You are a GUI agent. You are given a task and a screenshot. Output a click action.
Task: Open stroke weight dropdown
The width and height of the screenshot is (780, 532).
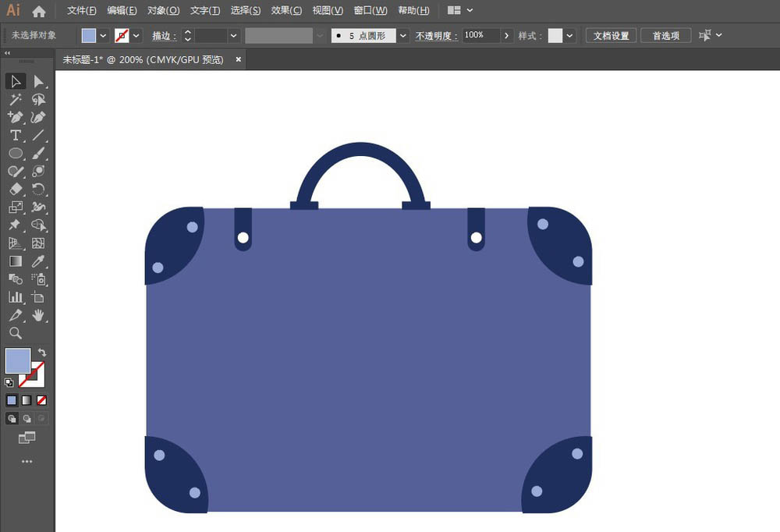point(233,35)
